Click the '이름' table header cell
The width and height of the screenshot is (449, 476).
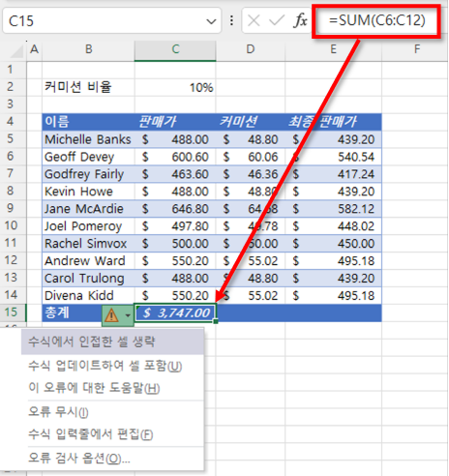(x=88, y=122)
